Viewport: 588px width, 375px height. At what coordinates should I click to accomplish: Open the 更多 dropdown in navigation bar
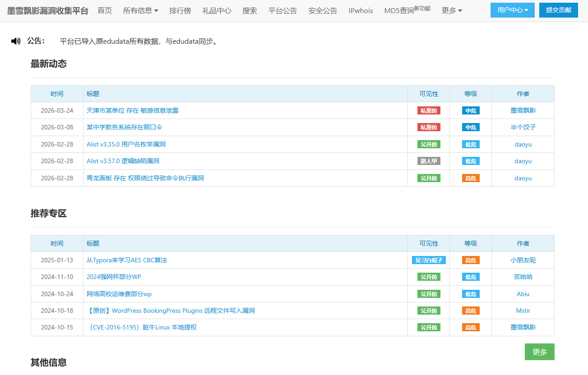pos(451,10)
